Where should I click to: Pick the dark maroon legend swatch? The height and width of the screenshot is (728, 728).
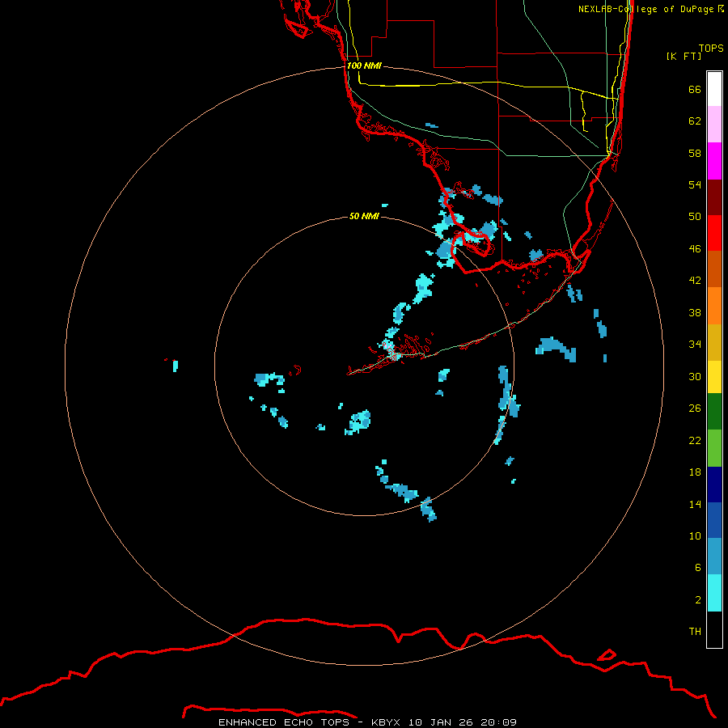click(x=714, y=197)
